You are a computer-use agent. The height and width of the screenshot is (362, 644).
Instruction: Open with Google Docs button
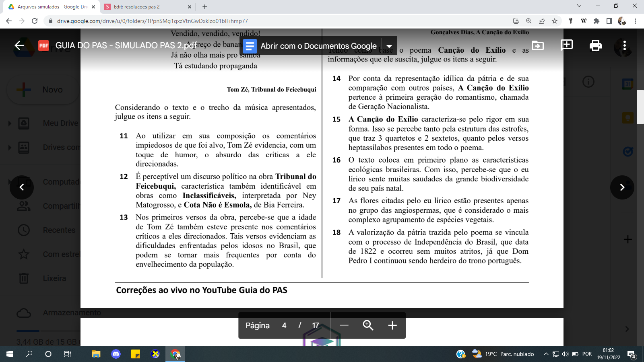(x=310, y=46)
